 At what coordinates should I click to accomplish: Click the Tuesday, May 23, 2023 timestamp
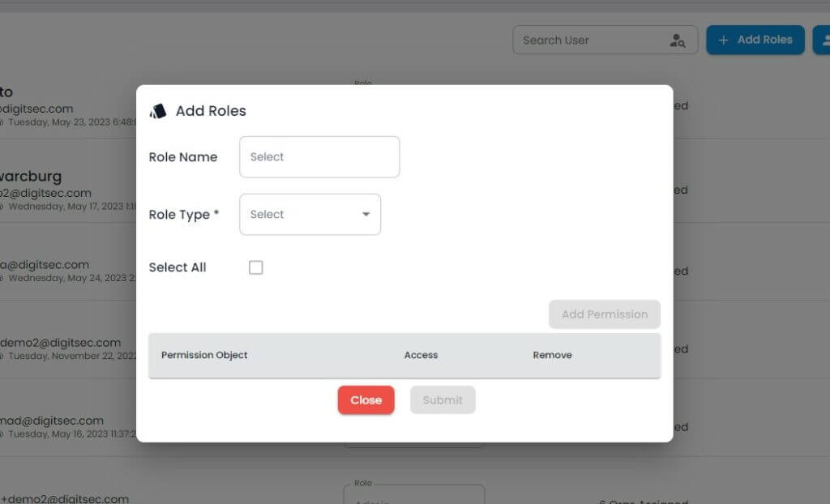71,122
